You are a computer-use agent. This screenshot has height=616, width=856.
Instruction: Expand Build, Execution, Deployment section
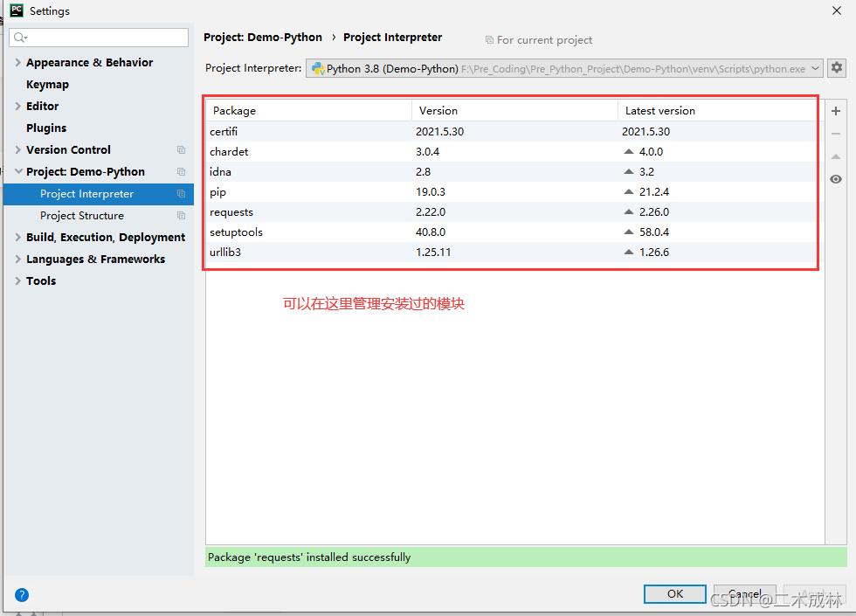(18, 237)
